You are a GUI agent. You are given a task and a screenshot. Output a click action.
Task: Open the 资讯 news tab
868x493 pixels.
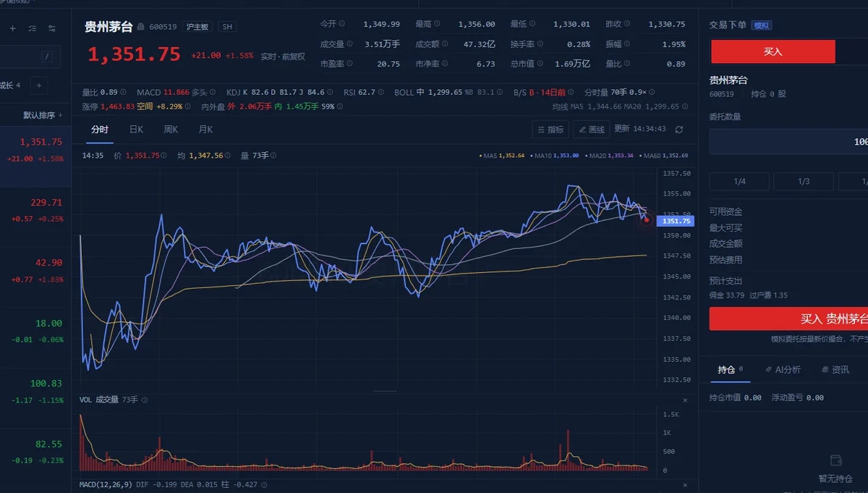tap(836, 370)
